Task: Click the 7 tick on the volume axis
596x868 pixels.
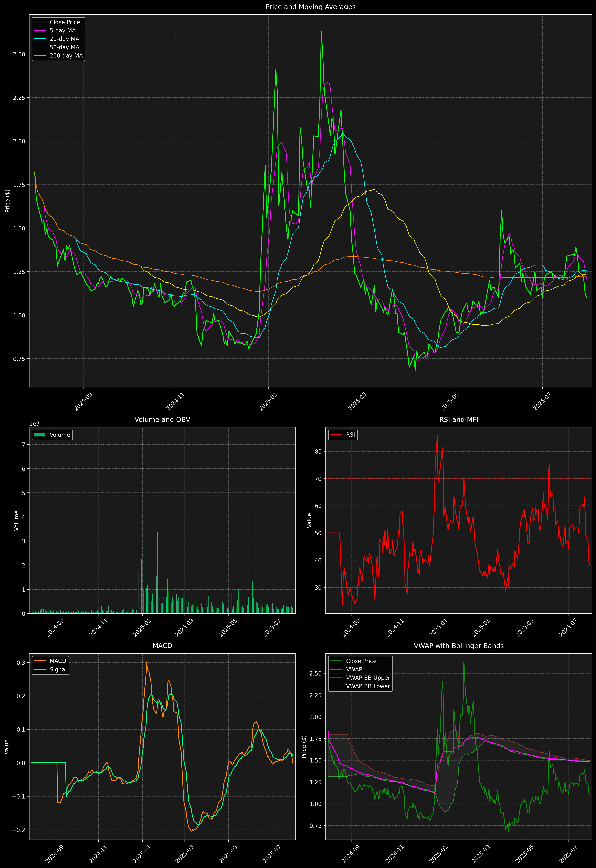Action: (23, 444)
